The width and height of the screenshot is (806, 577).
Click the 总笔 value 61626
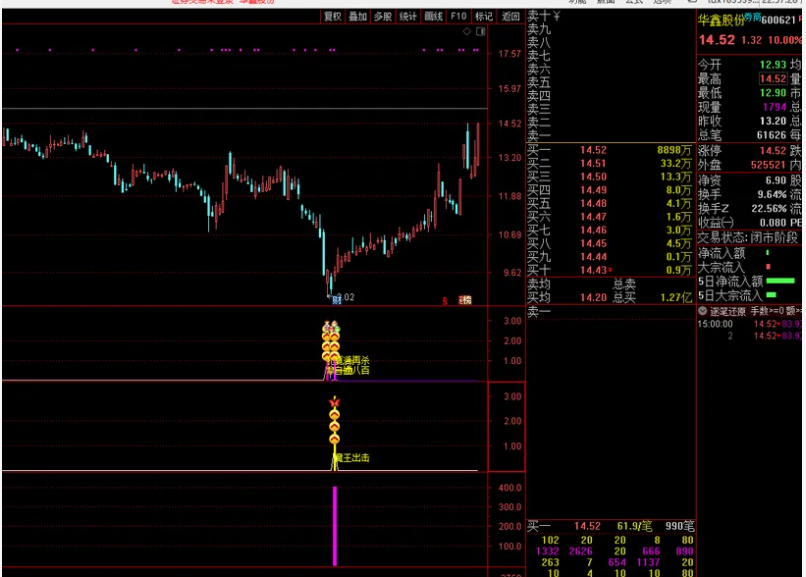point(772,135)
